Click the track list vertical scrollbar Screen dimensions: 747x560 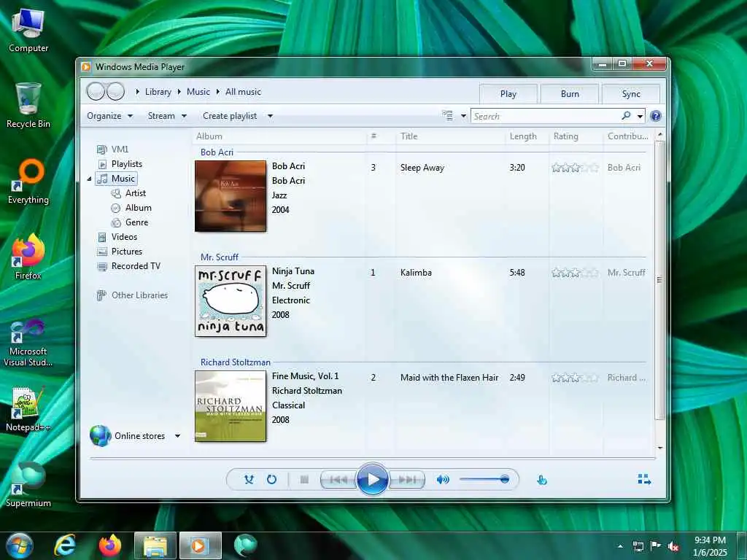pyautogui.click(x=659, y=280)
